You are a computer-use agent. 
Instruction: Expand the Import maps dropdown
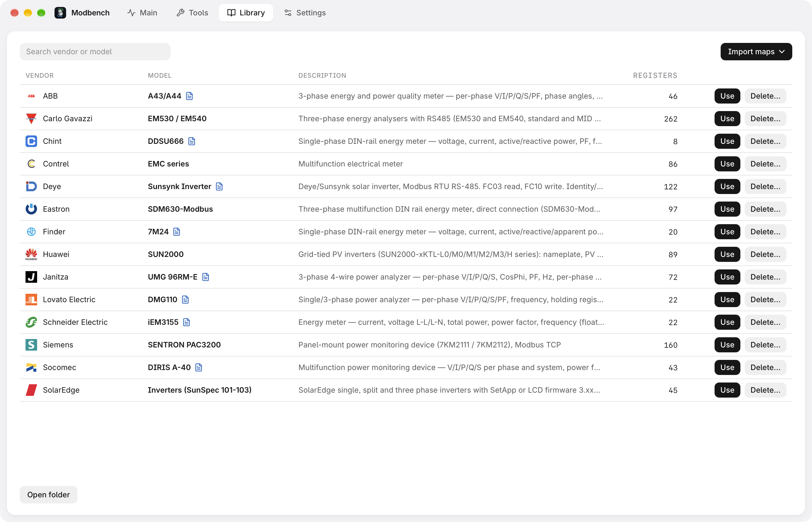pyautogui.click(x=756, y=52)
